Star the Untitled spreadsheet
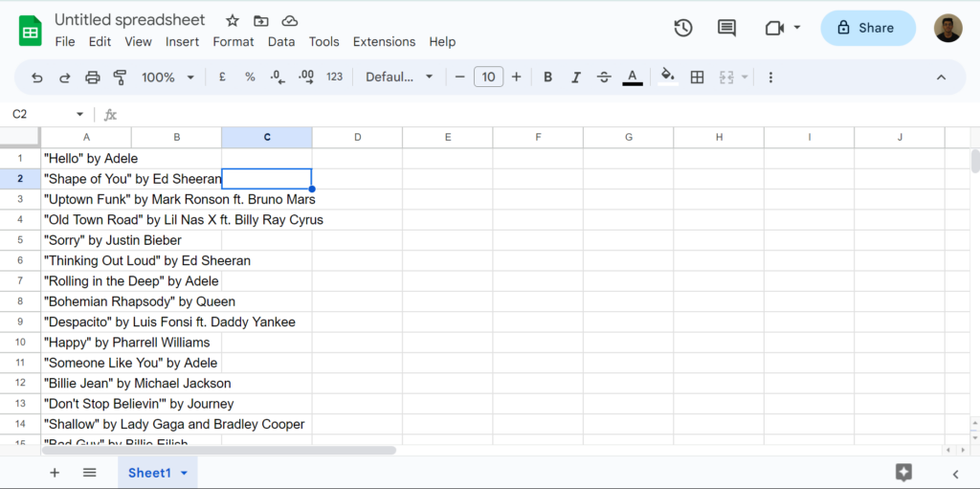This screenshot has height=489, width=980. (233, 21)
